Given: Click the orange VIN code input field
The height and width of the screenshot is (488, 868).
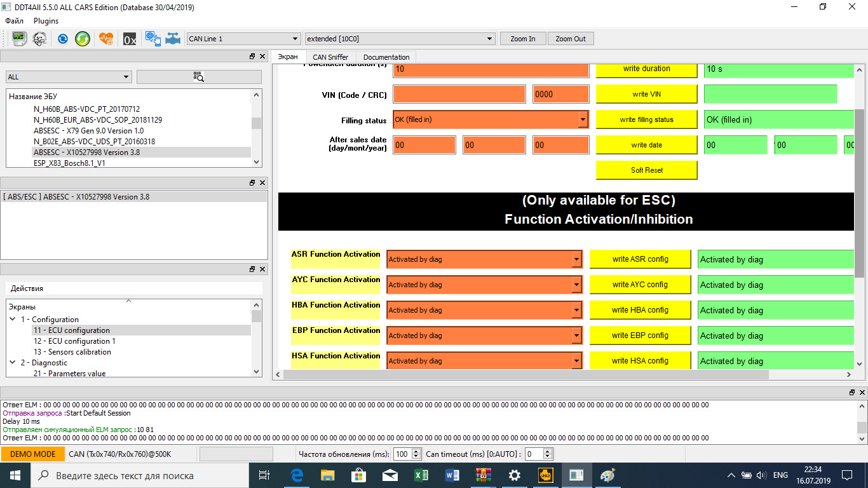Looking at the screenshot, I should [x=459, y=94].
